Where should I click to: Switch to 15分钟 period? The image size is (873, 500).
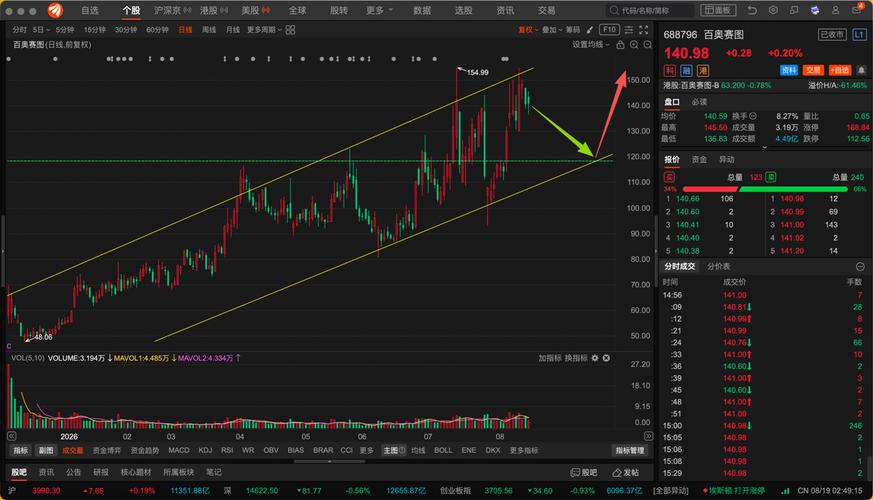pos(95,30)
